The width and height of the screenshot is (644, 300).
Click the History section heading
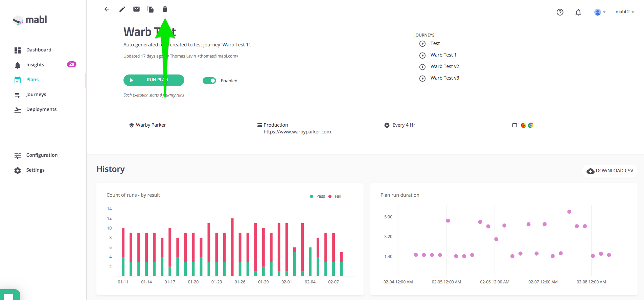click(111, 169)
